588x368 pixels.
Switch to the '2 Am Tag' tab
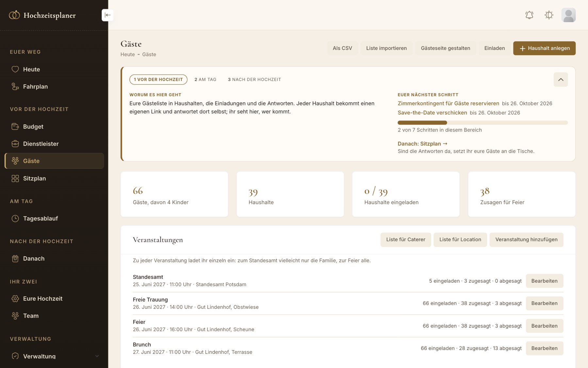[205, 79]
